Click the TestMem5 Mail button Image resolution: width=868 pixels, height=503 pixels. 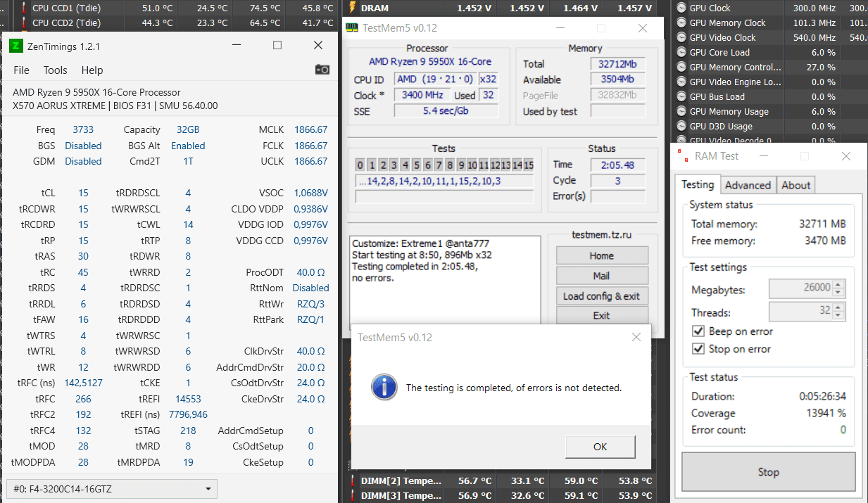[x=601, y=276]
